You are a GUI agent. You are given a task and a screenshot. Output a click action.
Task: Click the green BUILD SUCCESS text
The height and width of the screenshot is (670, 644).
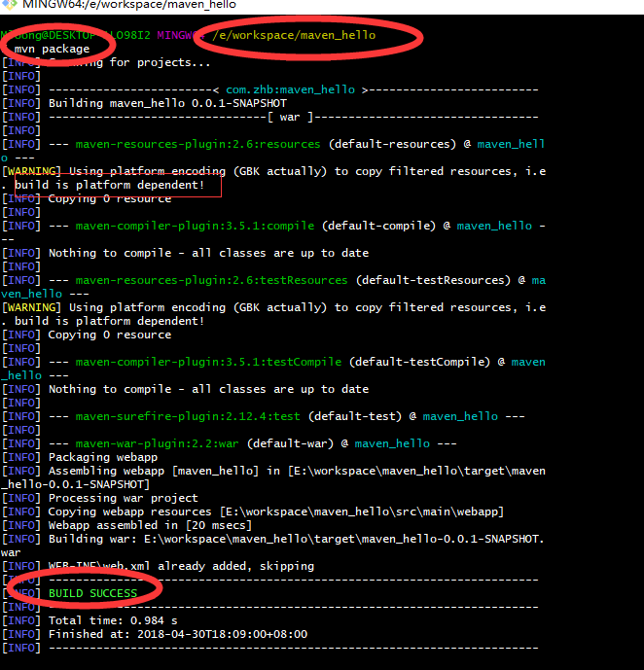(x=92, y=593)
